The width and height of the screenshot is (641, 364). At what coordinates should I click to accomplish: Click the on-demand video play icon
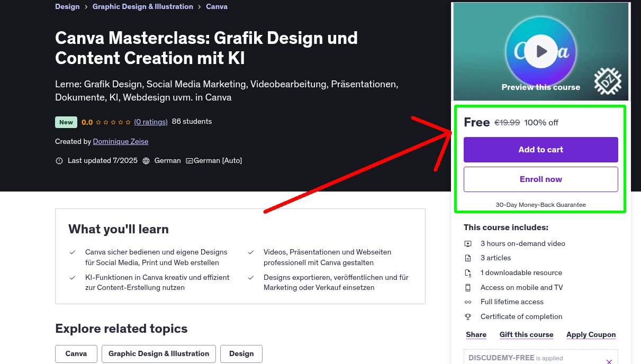tap(468, 243)
